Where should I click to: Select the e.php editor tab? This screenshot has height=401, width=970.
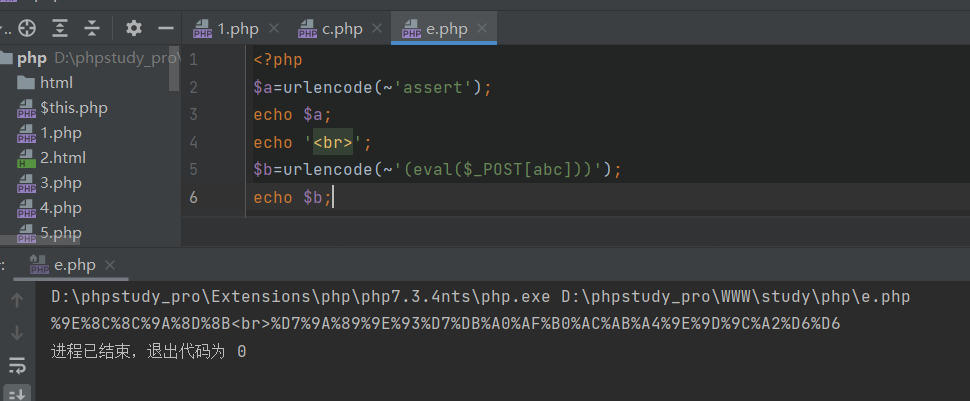point(445,29)
